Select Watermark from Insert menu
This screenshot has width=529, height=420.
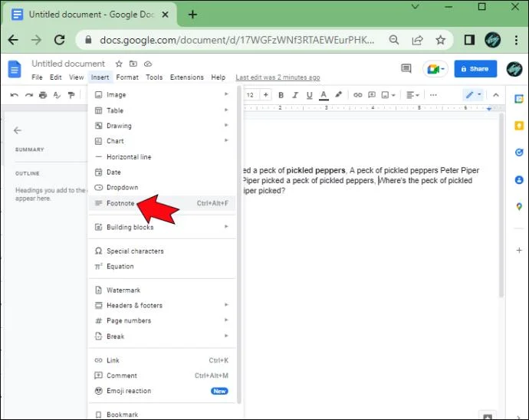click(162, 290)
